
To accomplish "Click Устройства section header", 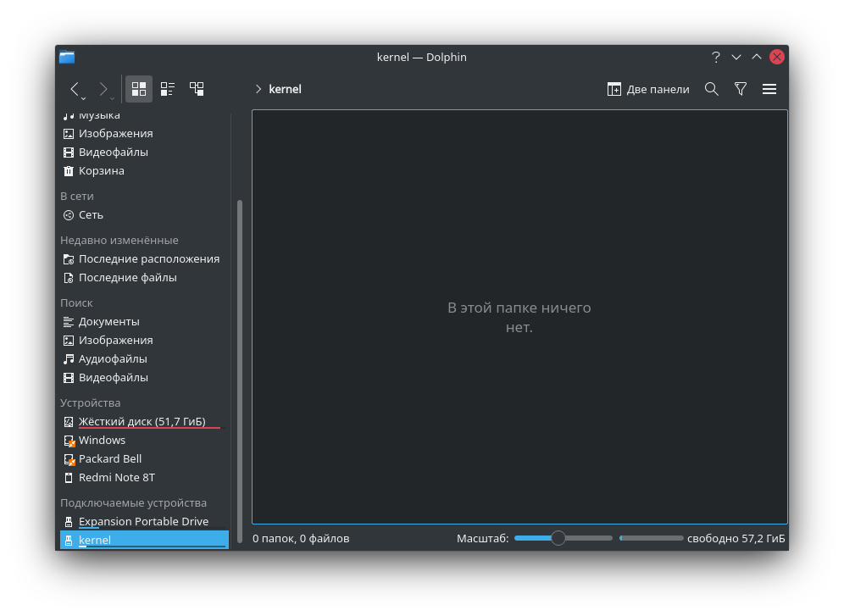I will [91, 403].
